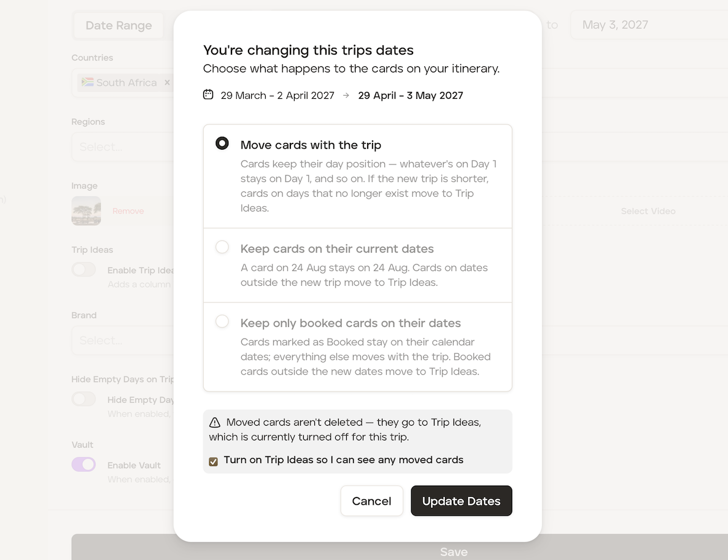Confirm with the Update Dates button
This screenshot has width=728, height=560.
pos(462,501)
